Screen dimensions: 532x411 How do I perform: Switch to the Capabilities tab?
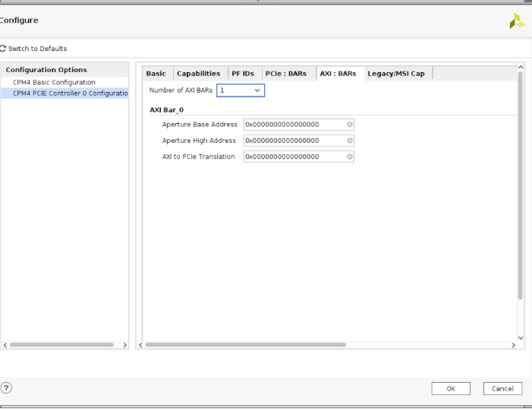(199, 74)
